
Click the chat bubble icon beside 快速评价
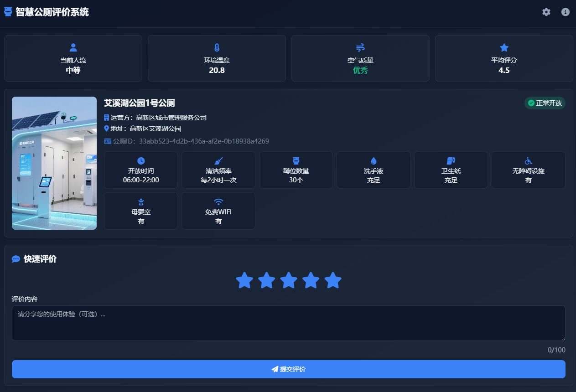pos(16,259)
